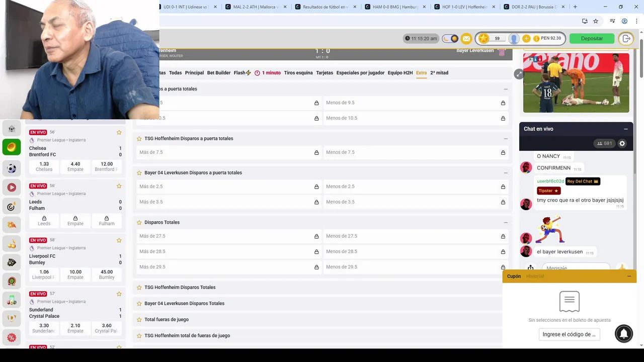Favorite TSG Hoffenheim total de fueras de juego star
This screenshot has width=644, height=362.
click(x=139, y=335)
